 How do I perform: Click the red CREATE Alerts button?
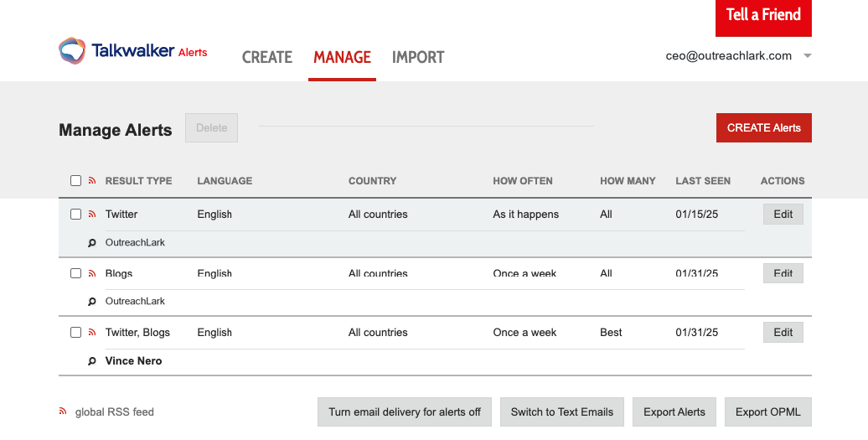764,128
